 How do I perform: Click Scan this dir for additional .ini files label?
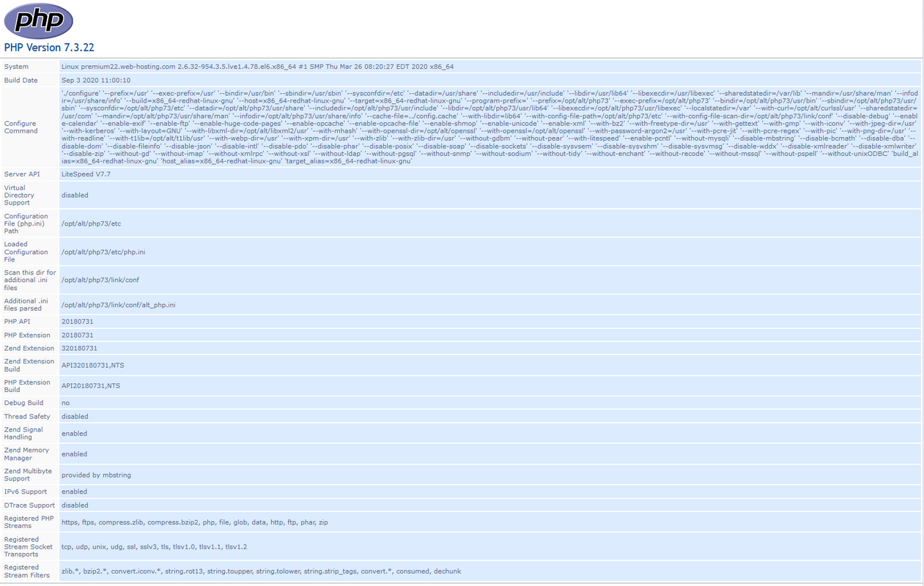coord(30,280)
